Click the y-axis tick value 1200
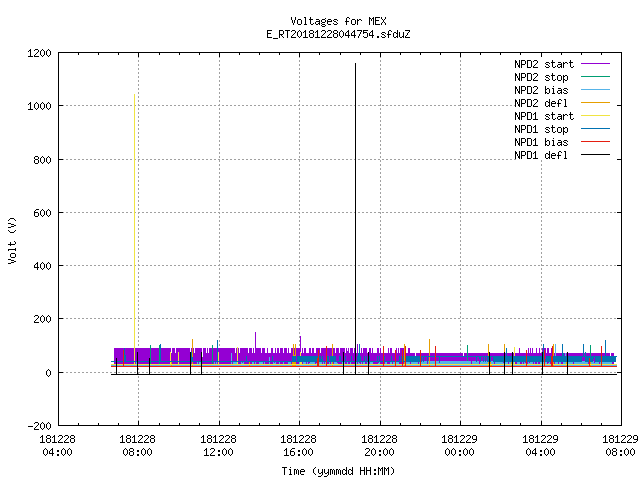The width and height of the screenshot is (640, 480). (x=40, y=53)
